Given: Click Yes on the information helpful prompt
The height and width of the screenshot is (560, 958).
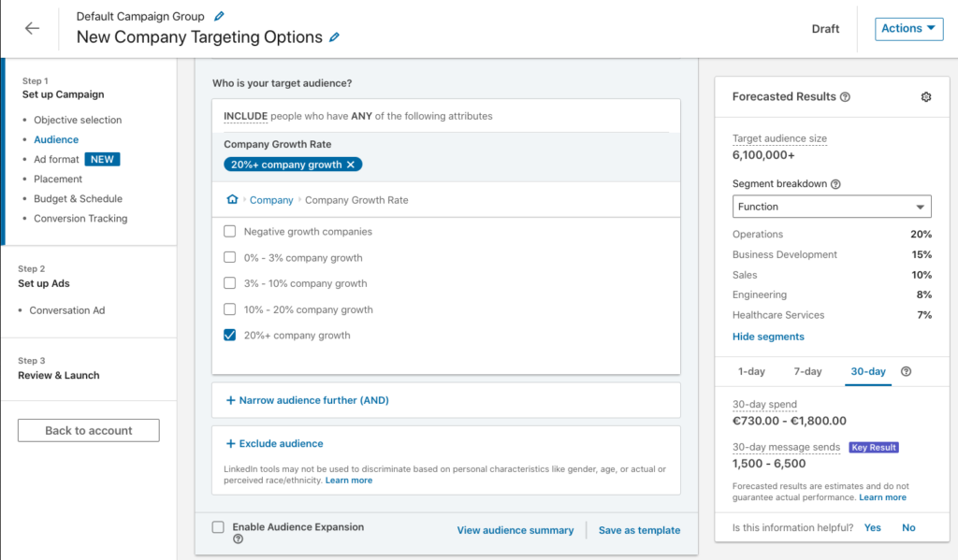Looking at the screenshot, I should click(x=872, y=527).
